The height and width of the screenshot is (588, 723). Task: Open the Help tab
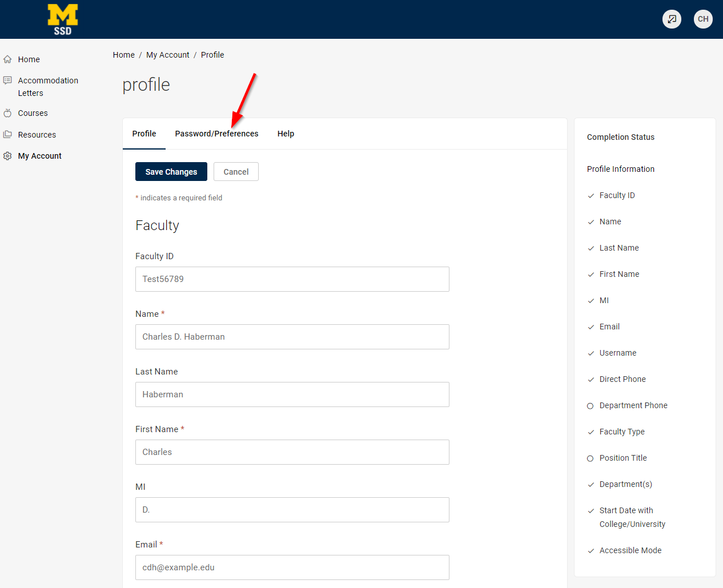pos(286,134)
